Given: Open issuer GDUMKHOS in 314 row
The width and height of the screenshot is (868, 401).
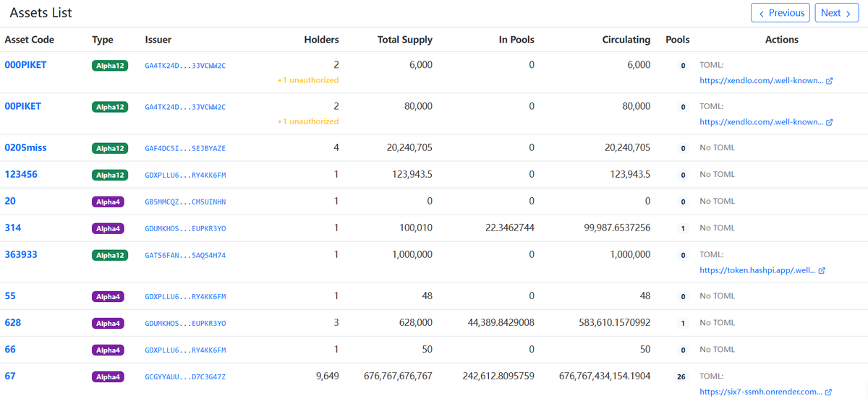Looking at the screenshot, I should (185, 228).
